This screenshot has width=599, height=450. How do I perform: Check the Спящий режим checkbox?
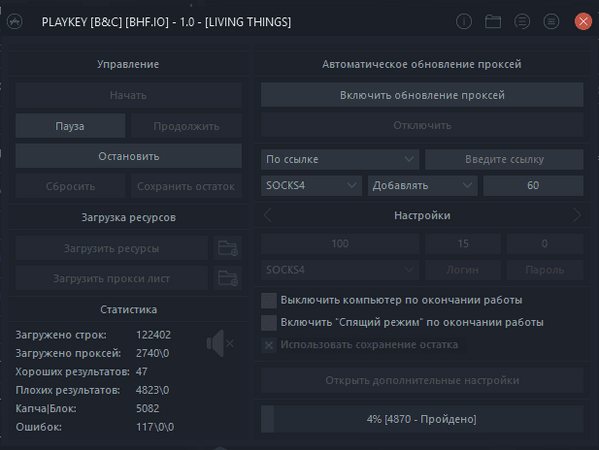(269, 323)
